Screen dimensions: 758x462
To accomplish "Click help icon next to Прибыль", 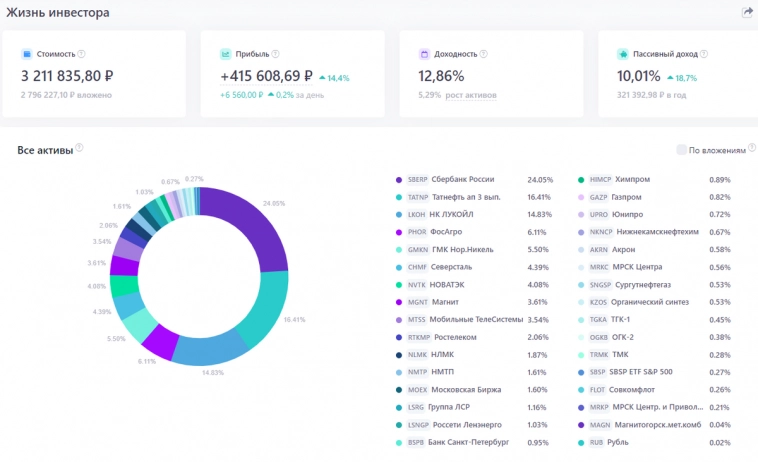I will click(x=276, y=54).
